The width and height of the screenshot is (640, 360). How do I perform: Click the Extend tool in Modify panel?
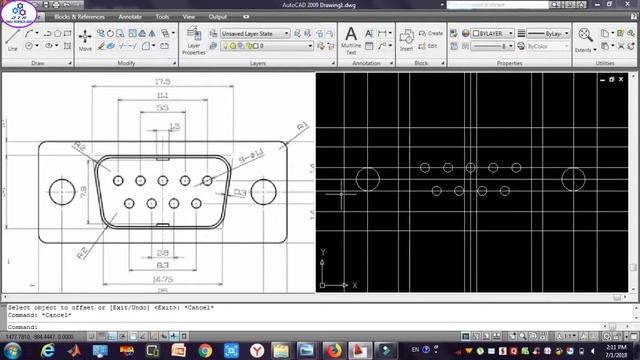[133, 46]
